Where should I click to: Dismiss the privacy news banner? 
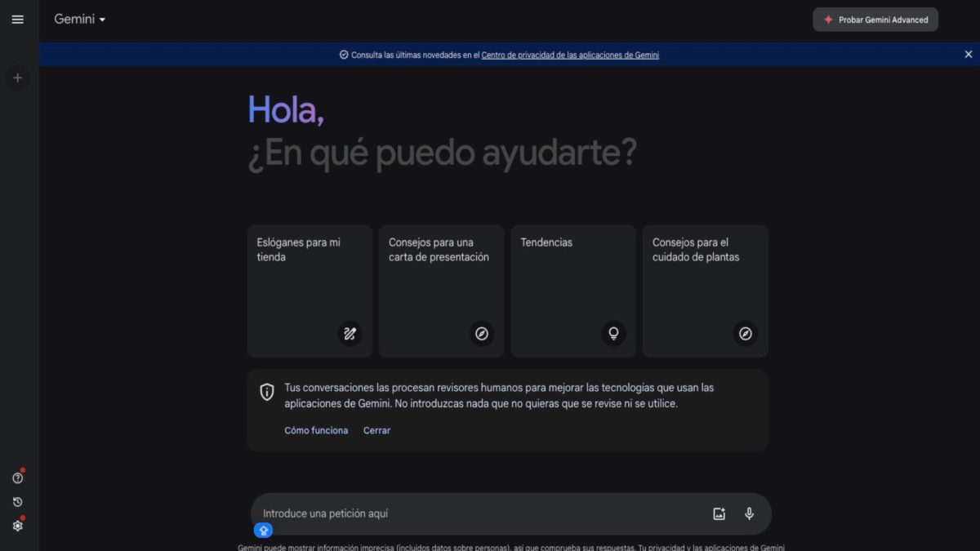(969, 55)
